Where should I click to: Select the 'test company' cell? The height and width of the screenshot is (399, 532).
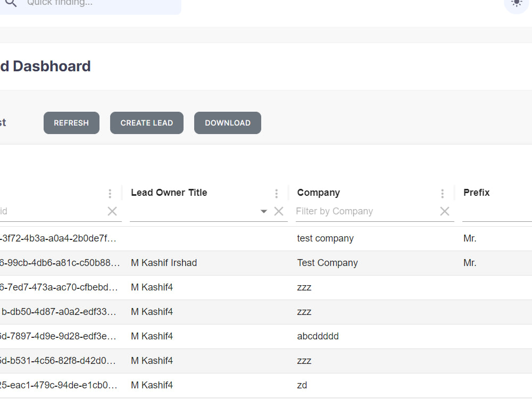pyautogui.click(x=326, y=238)
